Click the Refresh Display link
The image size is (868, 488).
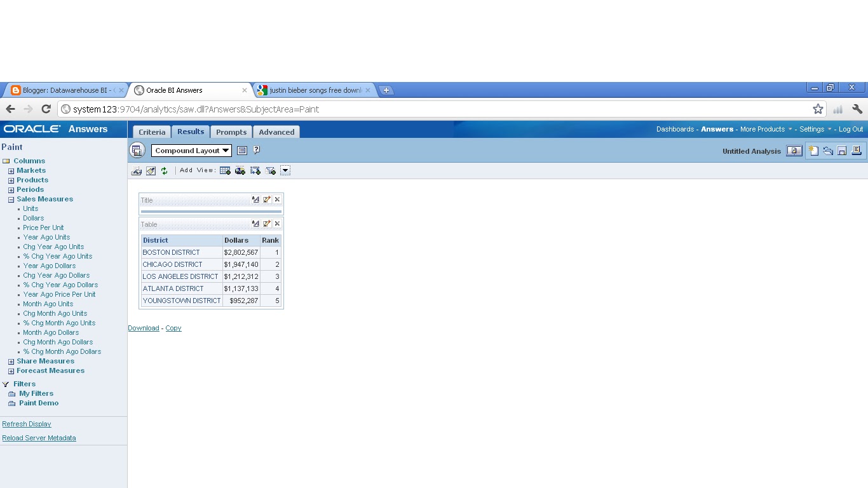[27, 424]
